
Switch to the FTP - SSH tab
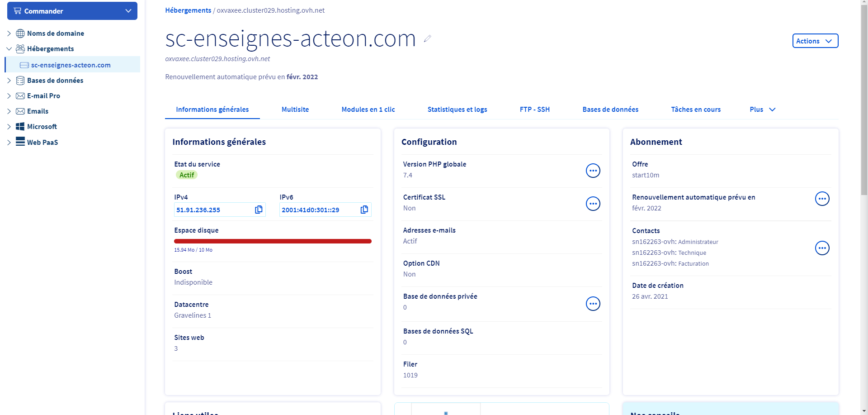[x=534, y=110]
